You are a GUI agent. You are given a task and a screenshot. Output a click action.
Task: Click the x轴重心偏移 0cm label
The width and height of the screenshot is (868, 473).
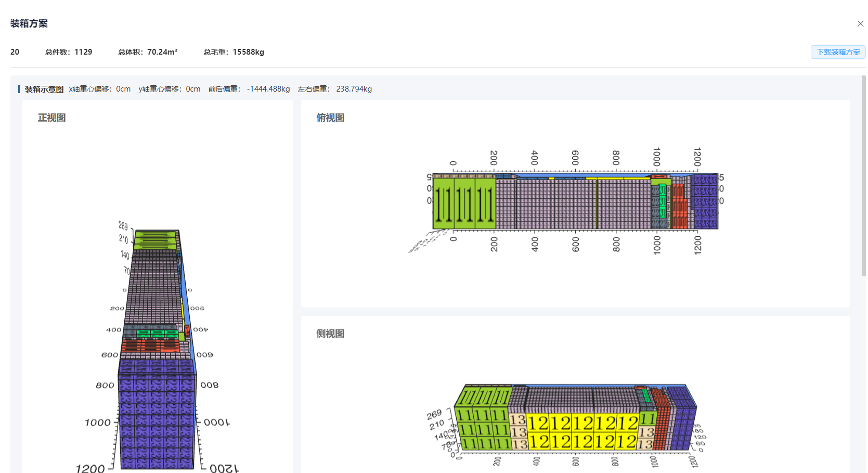[100, 89]
